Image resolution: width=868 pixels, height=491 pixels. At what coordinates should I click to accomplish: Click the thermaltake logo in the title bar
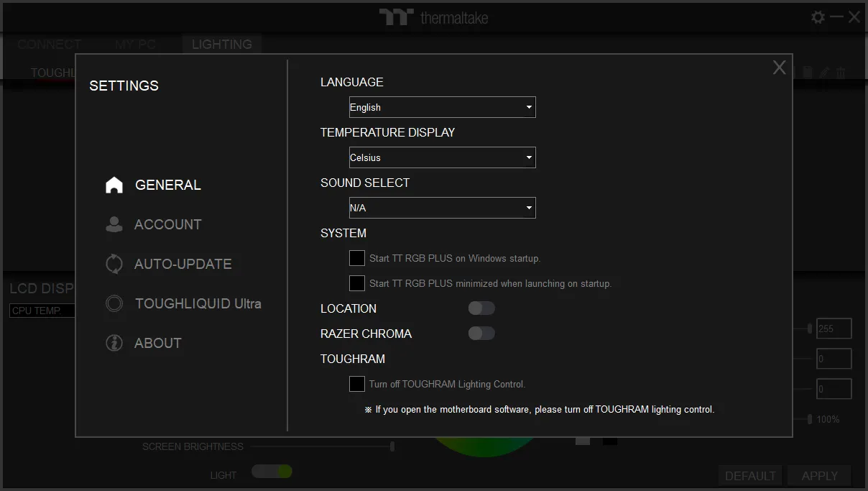pos(434,17)
